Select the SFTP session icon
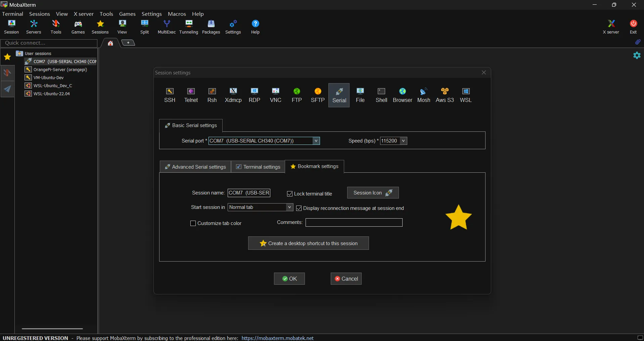 (x=318, y=95)
